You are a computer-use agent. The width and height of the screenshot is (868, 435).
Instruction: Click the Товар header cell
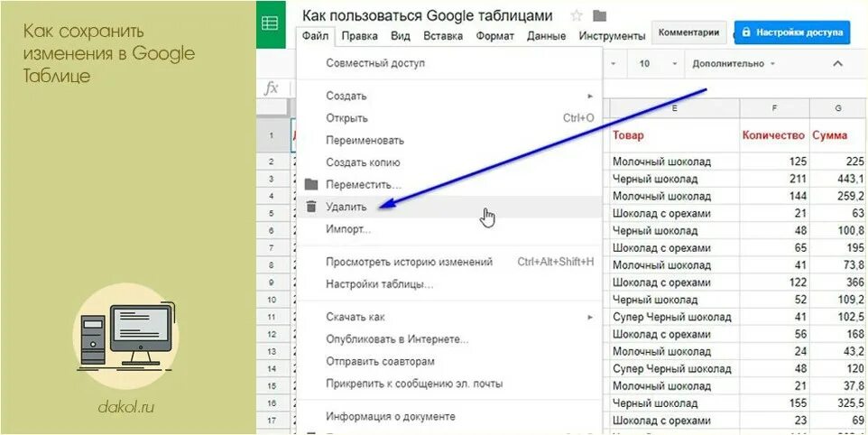click(x=674, y=135)
